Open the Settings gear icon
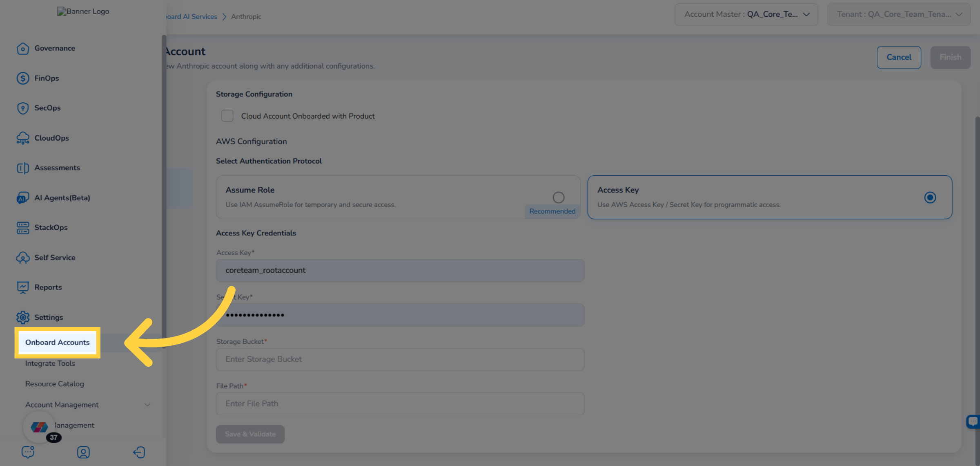The image size is (980, 466). point(23,317)
